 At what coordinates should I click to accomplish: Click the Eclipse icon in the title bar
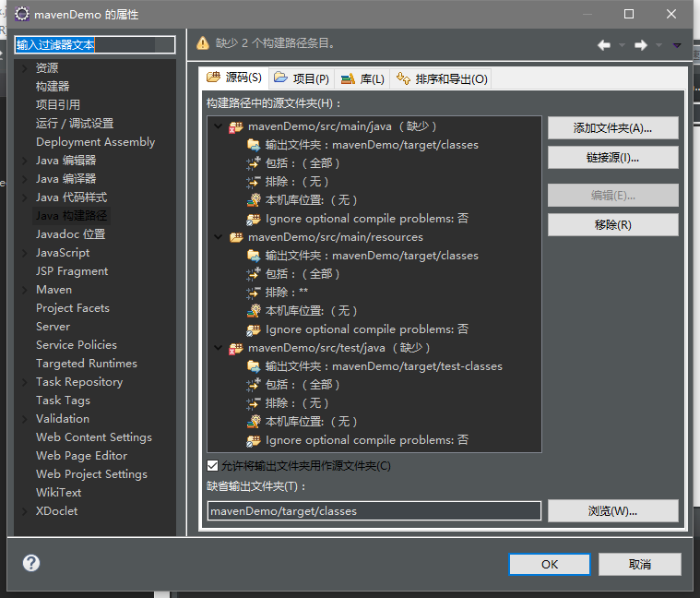point(21,14)
